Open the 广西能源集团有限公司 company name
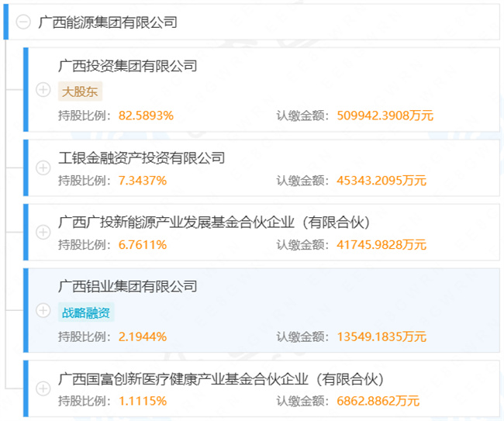Screen dimensions: 504x421 108,22
